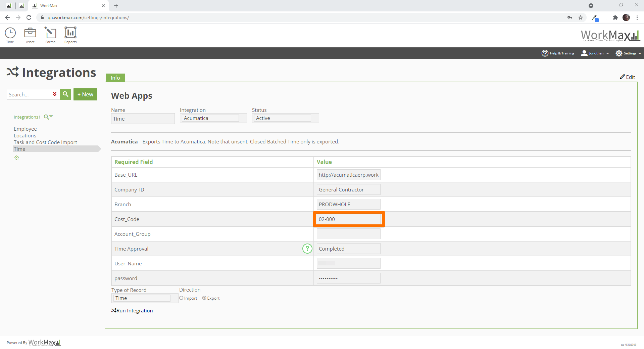Viewport: 644px width, 349px height.
Task: Bookmark page with the star icon
Action: (x=581, y=17)
